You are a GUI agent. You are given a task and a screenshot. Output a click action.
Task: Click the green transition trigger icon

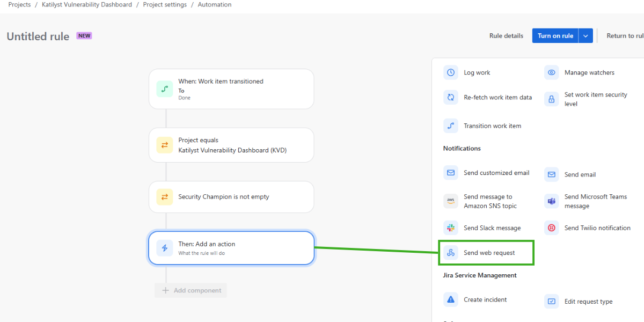pyautogui.click(x=165, y=89)
